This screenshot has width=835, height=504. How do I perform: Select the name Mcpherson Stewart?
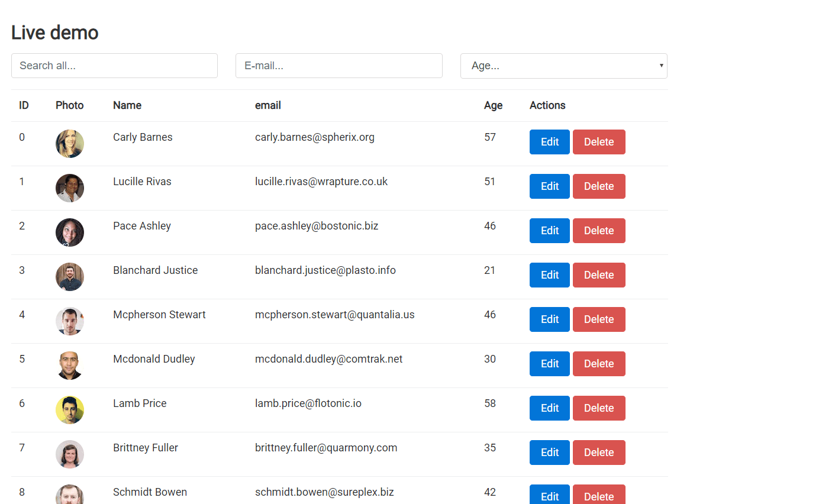pos(159,315)
